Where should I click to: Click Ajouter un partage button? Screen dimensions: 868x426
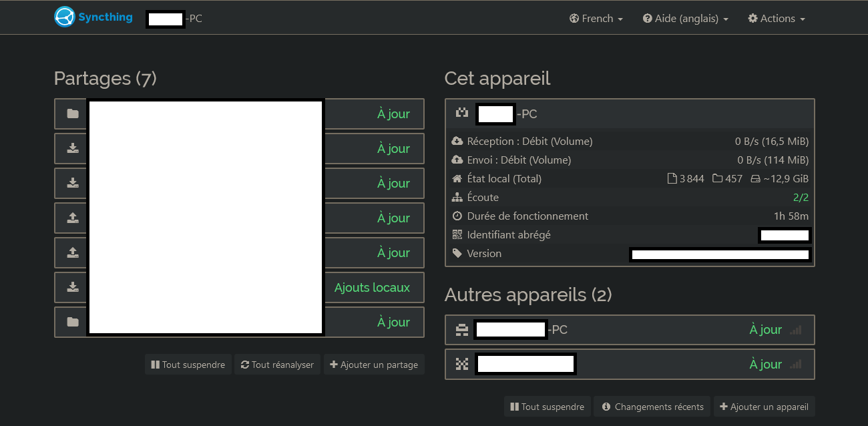[374, 365]
